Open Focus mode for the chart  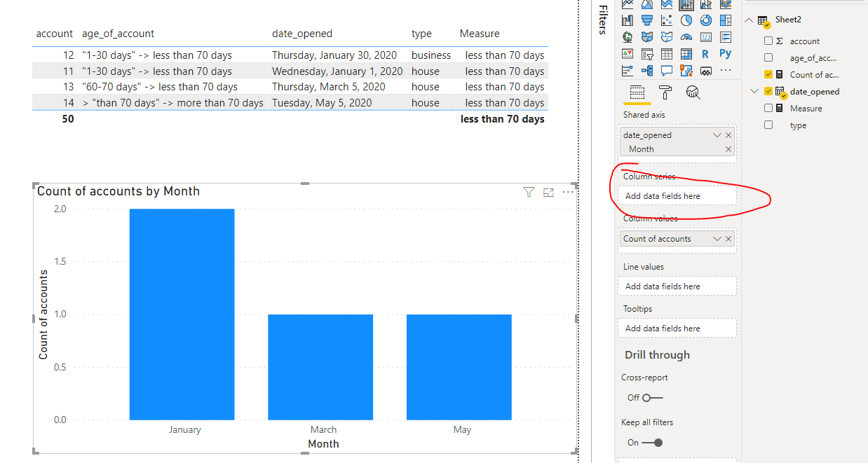click(x=549, y=193)
